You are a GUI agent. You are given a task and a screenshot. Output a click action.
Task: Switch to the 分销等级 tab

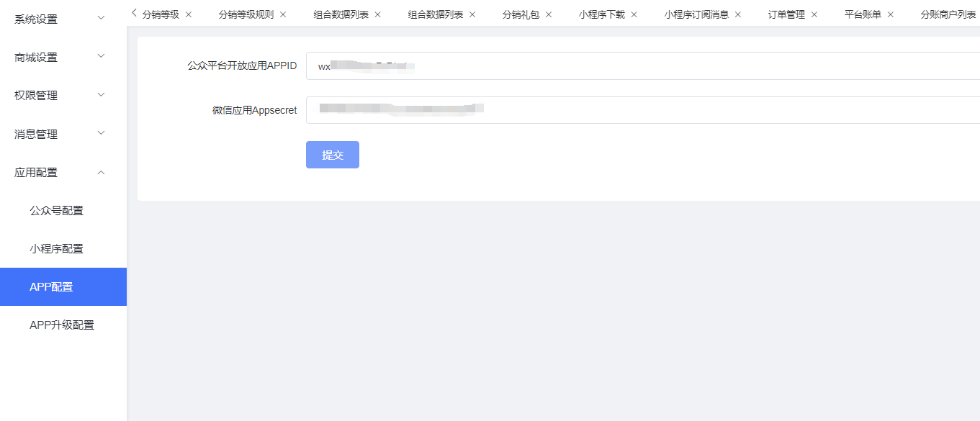tap(161, 14)
